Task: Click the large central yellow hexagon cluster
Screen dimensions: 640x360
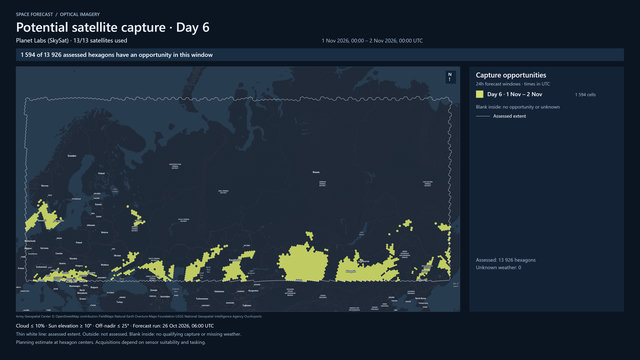Action: (303, 263)
